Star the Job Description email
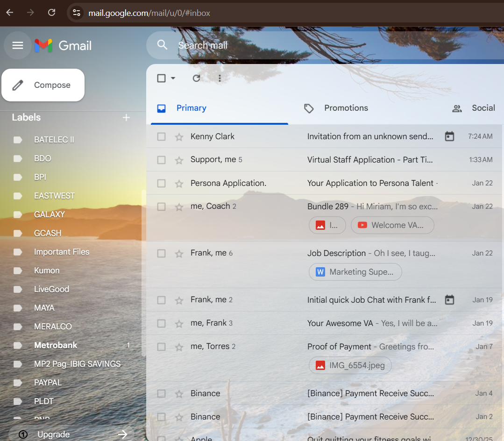Screen dimensions: 504x441 179,254
